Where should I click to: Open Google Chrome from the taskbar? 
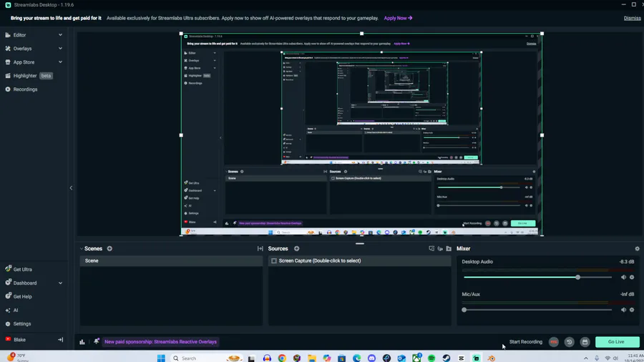(x=282, y=358)
